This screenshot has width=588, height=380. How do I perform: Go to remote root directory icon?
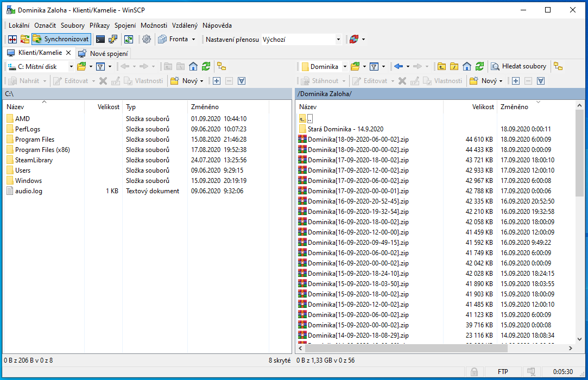[x=454, y=66]
